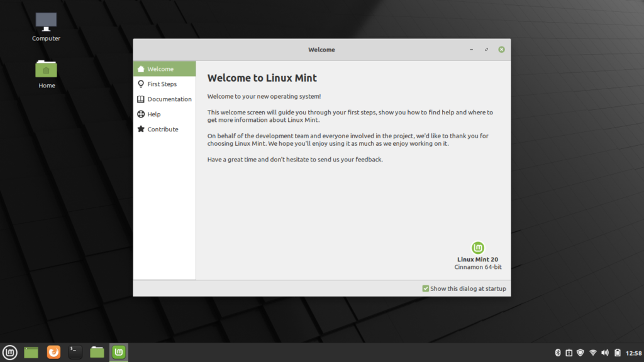Switch to the Welcome window via its taskbar icon
Image resolution: width=644 pixels, height=362 pixels.
(x=118, y=352)
